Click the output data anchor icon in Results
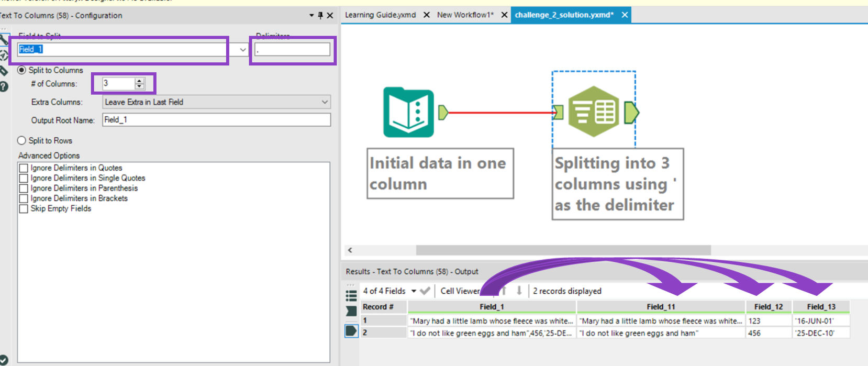The height and width of the screenshot is (366, 868). click(351, 331)
